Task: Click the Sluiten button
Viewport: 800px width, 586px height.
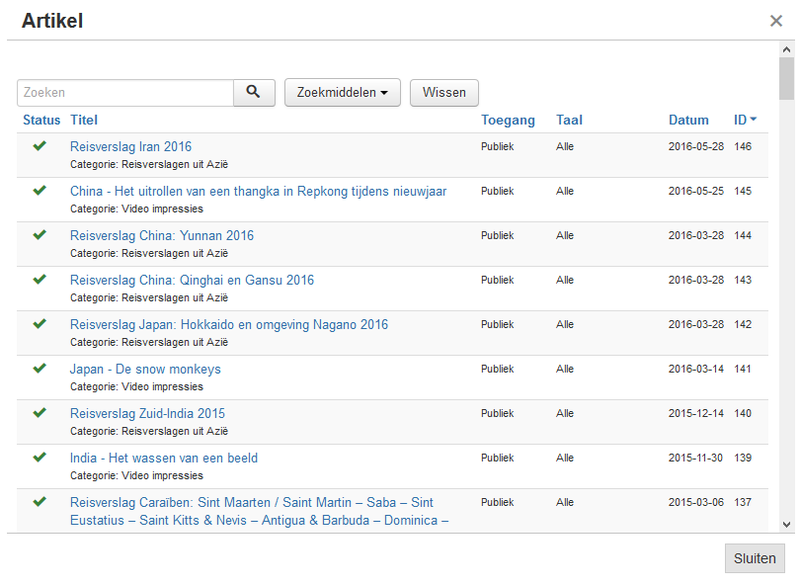Action: [755, 558]
